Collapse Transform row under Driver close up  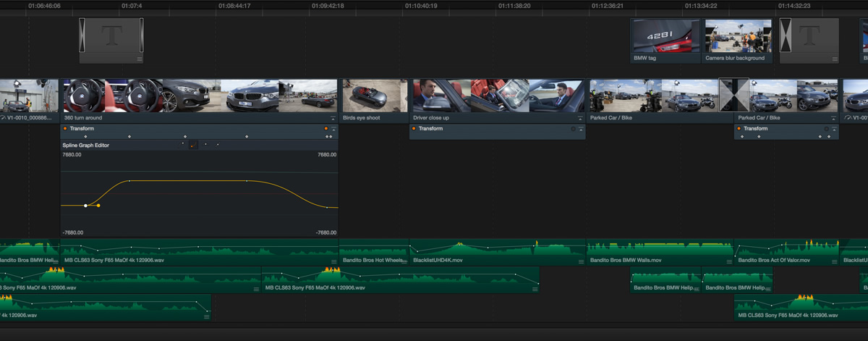tap(580, 129)
